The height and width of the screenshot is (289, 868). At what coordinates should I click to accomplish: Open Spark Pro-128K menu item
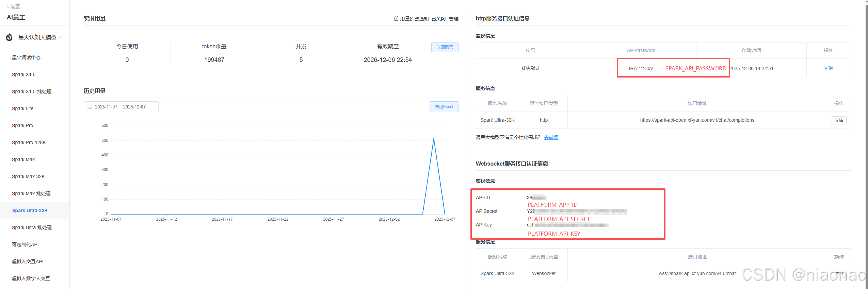[29, 142]
